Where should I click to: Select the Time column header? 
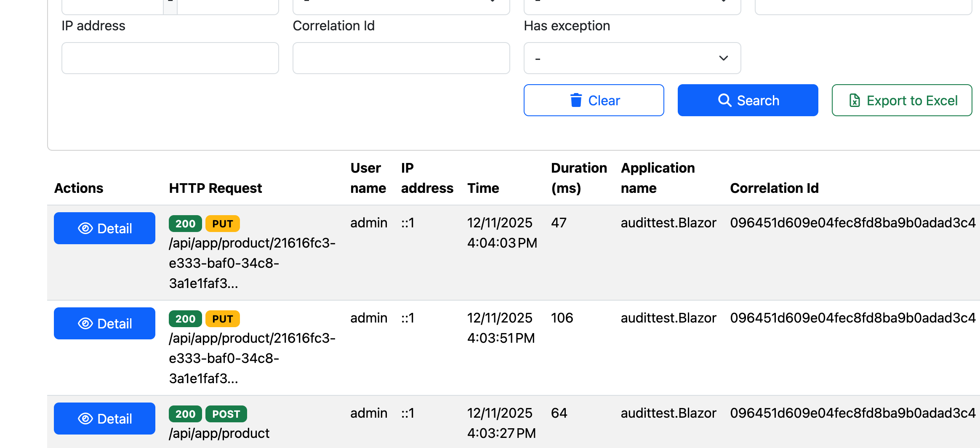(483, 188)
